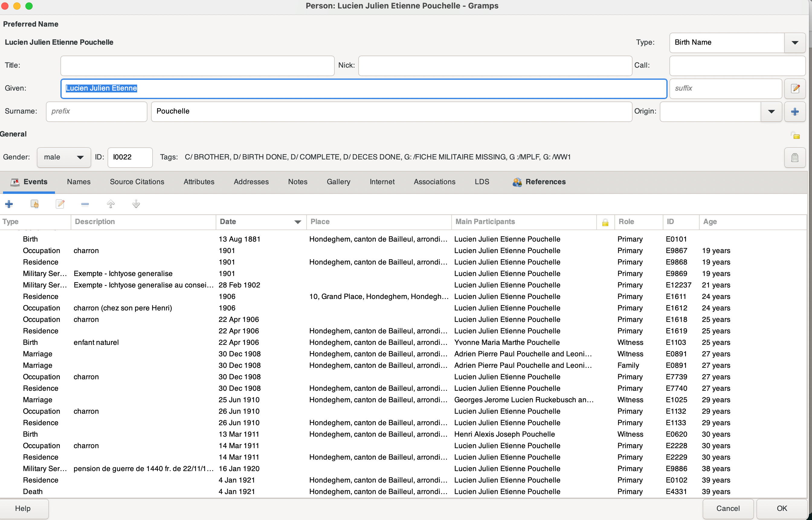Open the Associations tab
Viewport: 812px width, 520px height.
click(434, 182)
